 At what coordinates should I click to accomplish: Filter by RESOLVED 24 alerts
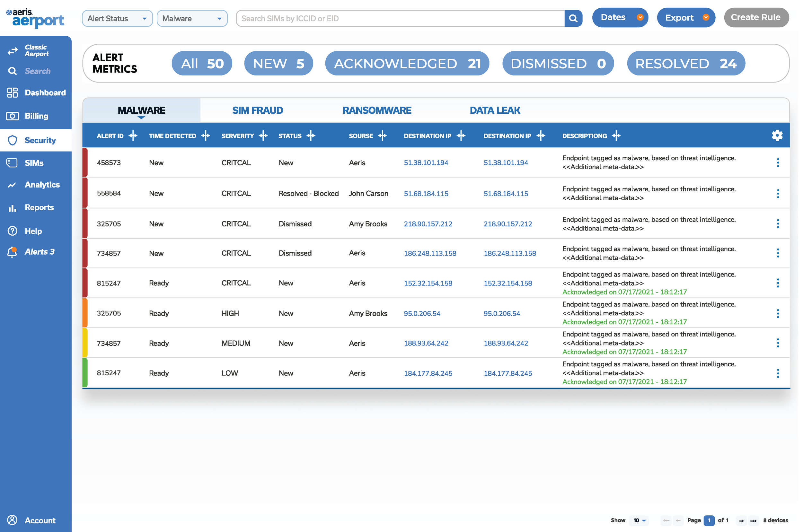[x=686, y=64]
